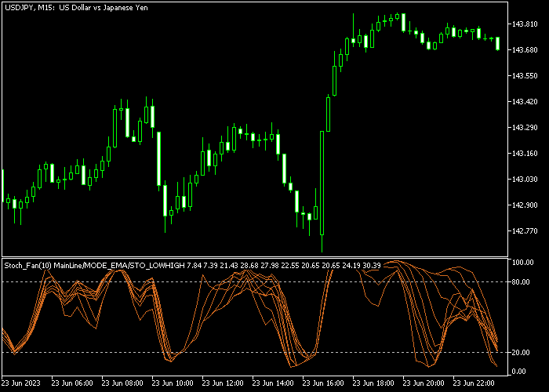Click the 23 Jun 22:00 time label
The image size is (549, 392).
474,383
